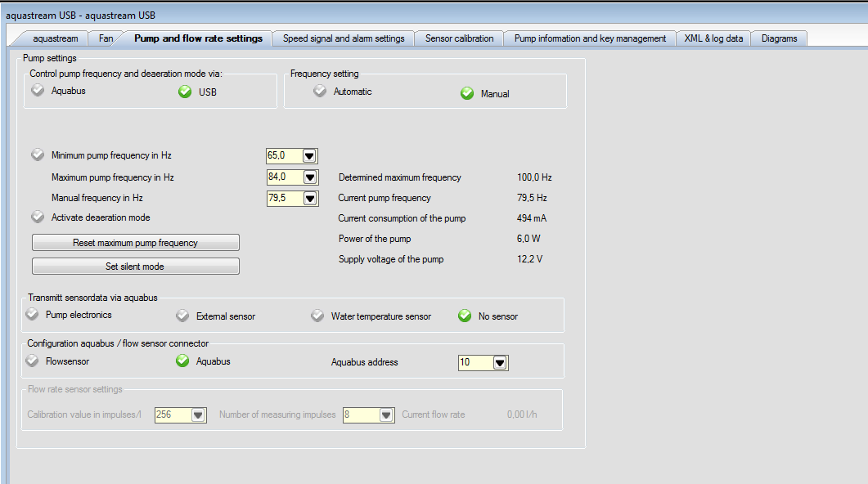Go to Sensor calibration tab
Screen dimensions: 868x484
459,38
